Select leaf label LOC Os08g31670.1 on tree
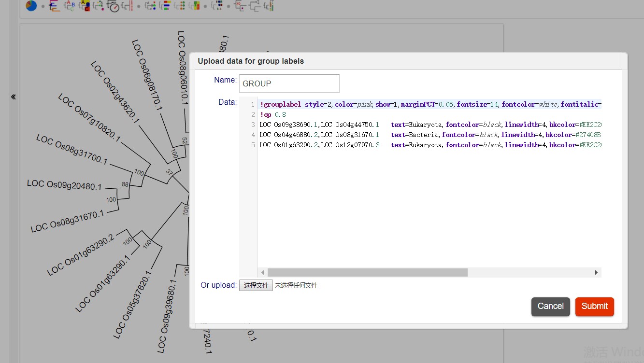Image resolution: width=644 pixels, height=363 pixels. [x=67, y=221]
